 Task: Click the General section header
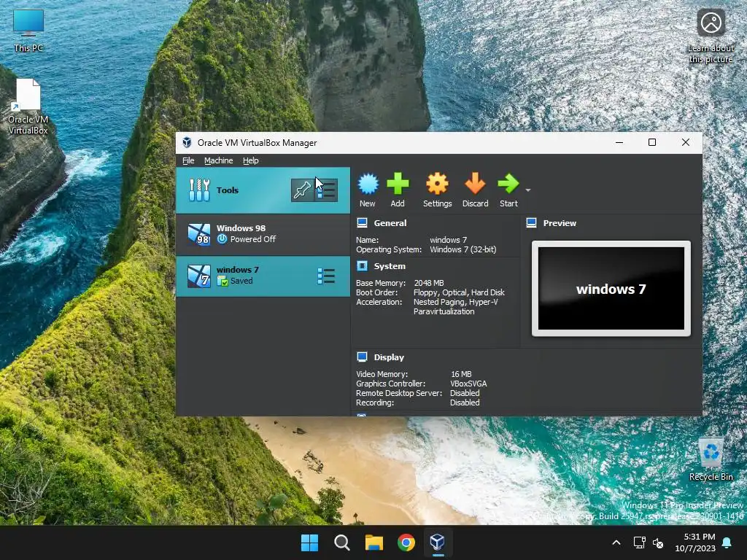390,223
